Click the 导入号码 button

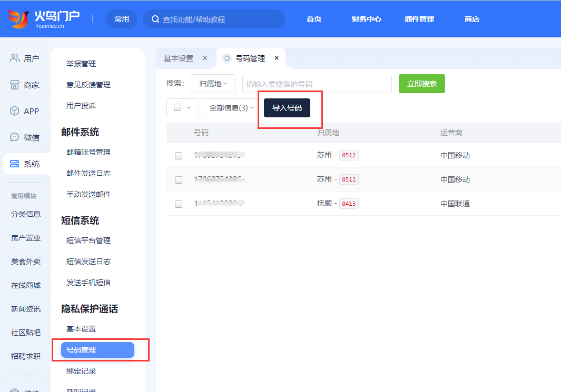point(287,108)
